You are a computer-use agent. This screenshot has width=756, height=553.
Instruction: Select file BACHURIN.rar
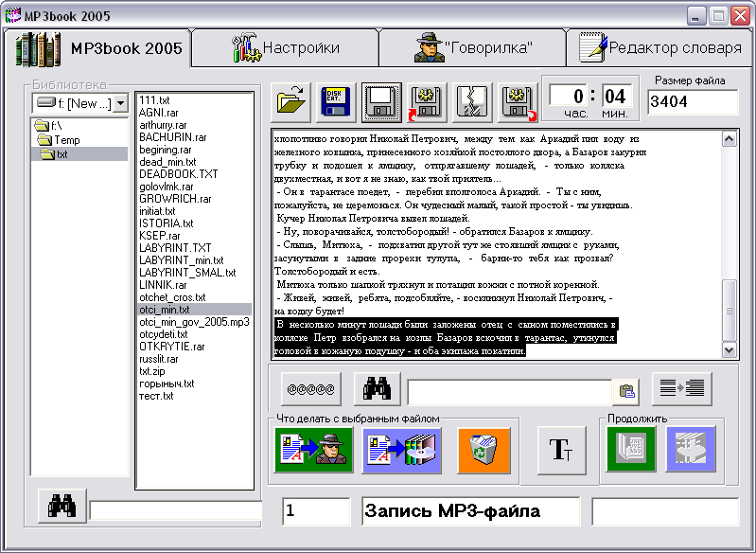pyautogui.click(x=172, y=137)
